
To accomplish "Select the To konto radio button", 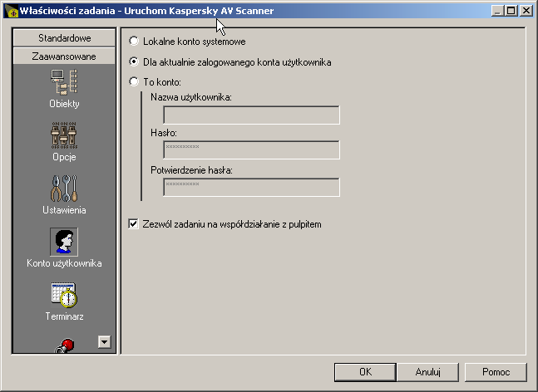I will pyautogui.click(x=134, y=81).
